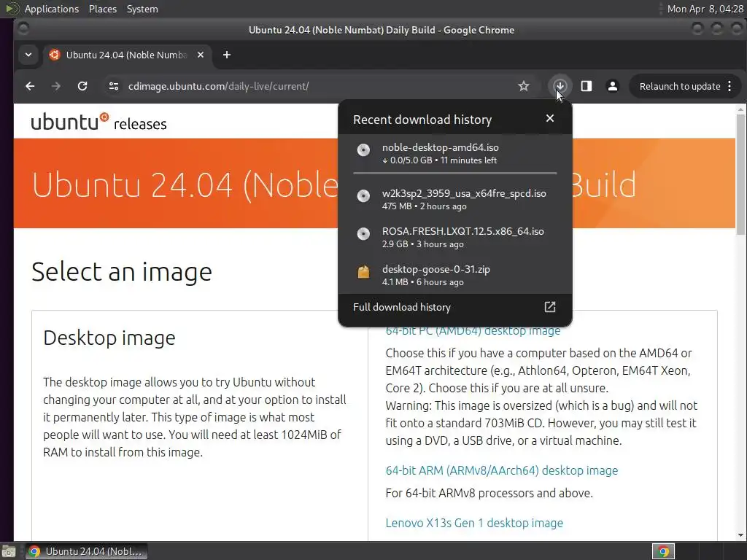The width and height of the screenshot is (747, 560).
Task: Click the 'Select an image' heading
Action: [122, 273]
